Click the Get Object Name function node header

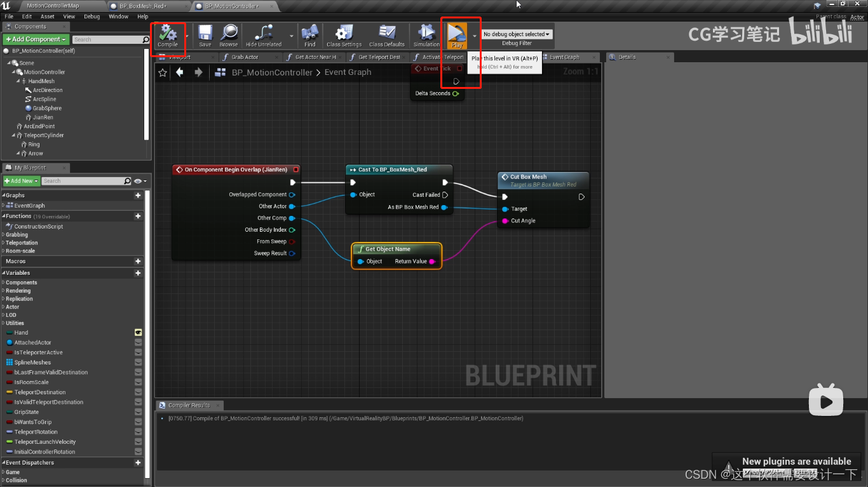point(397,250)
